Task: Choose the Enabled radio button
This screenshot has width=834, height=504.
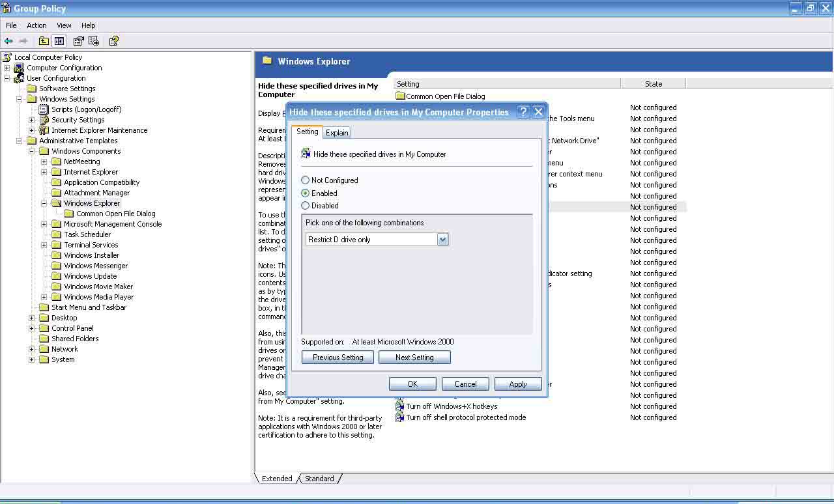Action: point(306,193)
